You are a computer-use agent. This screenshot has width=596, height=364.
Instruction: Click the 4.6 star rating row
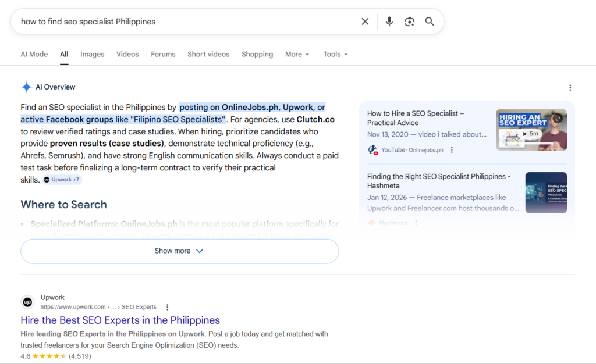[55, 356]
